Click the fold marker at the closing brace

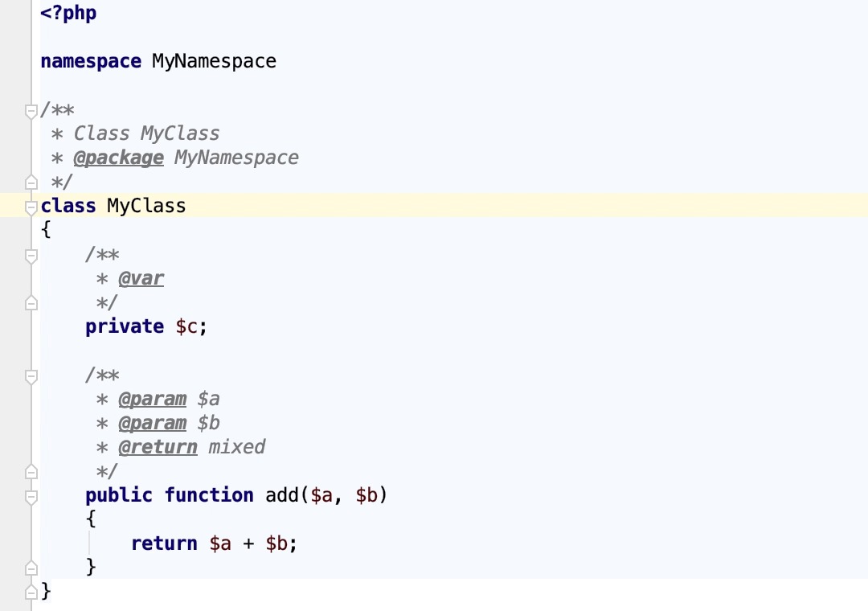coord(31,591)
